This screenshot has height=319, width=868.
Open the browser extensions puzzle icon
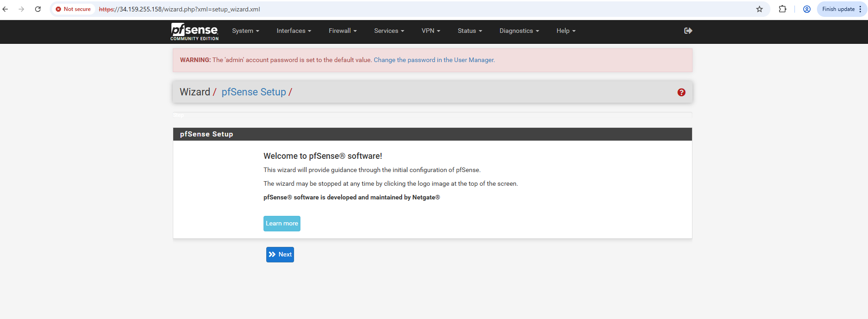pos(782,9)
